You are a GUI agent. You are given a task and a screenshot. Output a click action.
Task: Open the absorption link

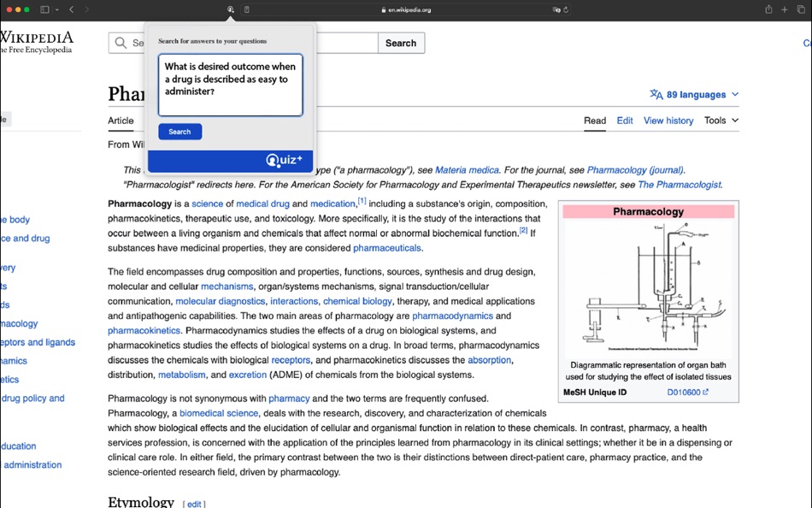tap(490, 360)
